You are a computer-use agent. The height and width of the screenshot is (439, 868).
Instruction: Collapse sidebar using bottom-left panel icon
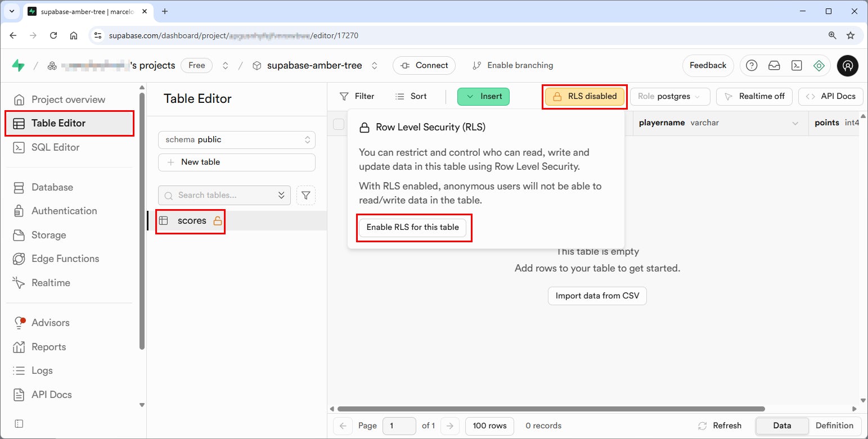[x=19, y=423]
